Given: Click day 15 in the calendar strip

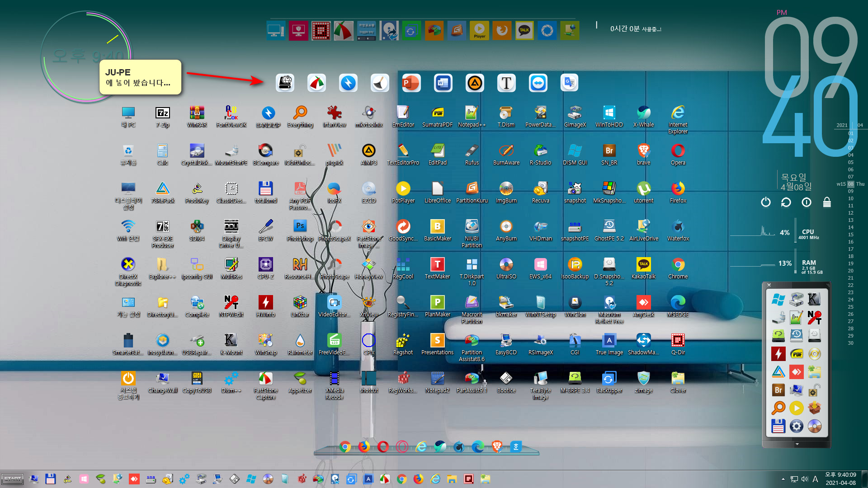Looking at the screenshot, I should tap(851, 235).
